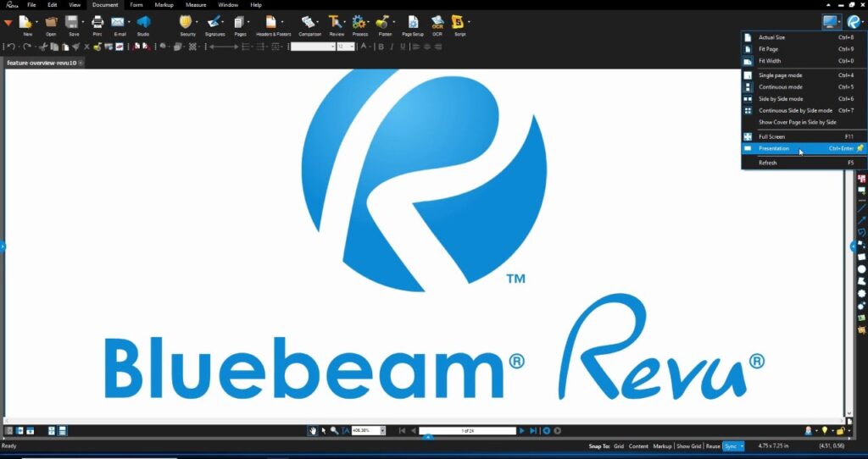This screenshot has height=459, width=868.
Task: Expand the Bluebeam R profile dropdown arrow
Action: tap(862, 23)
